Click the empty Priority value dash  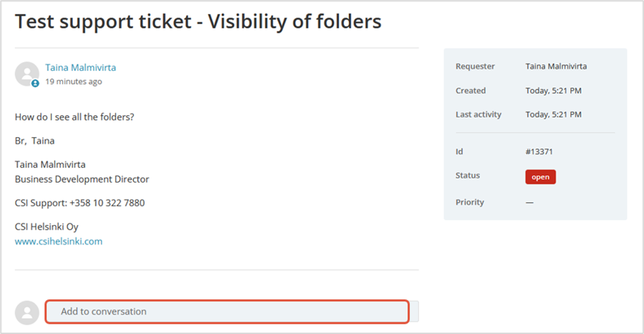529,202
